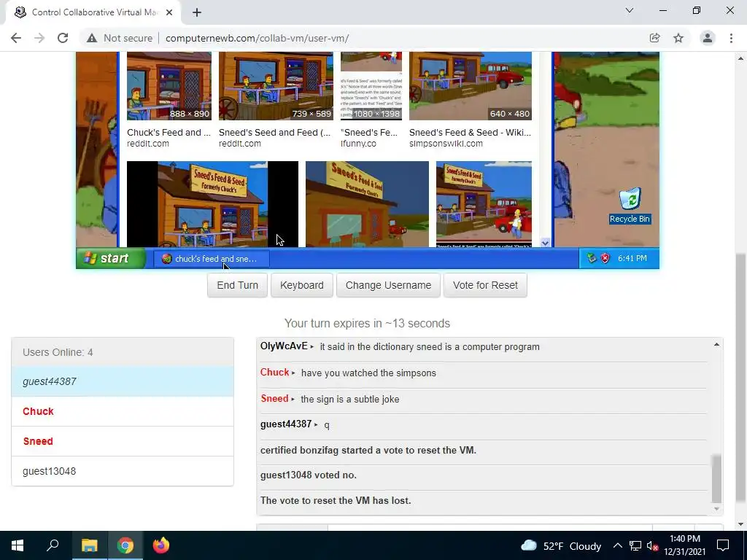
Task: Open the 640 × 480 simpsonswiki thumbnail
Action: tap(471, 86)
